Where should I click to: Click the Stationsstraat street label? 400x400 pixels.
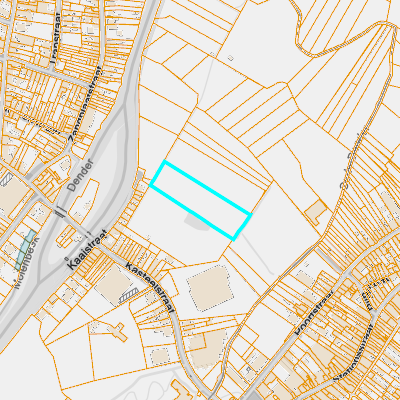354,352
